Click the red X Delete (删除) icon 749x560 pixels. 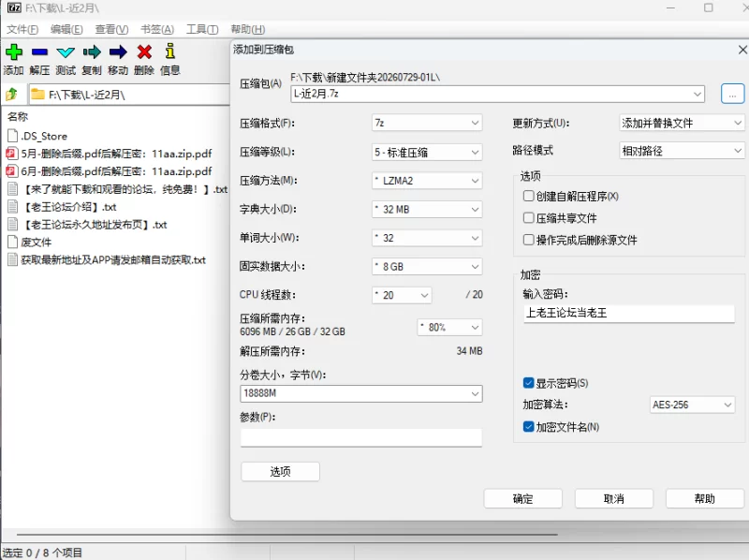pyautogui.click(x=144, y=52)
